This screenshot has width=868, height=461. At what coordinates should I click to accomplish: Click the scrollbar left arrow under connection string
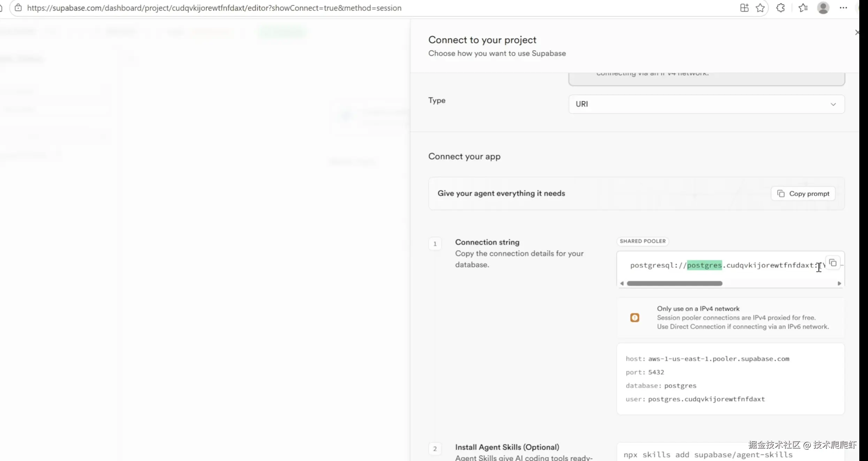(x=622, y=284)
